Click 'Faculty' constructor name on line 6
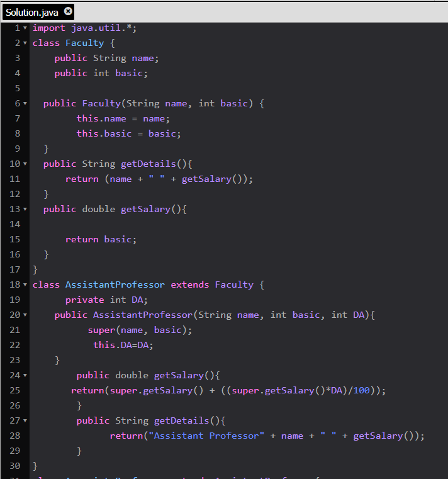 [101, 104]
